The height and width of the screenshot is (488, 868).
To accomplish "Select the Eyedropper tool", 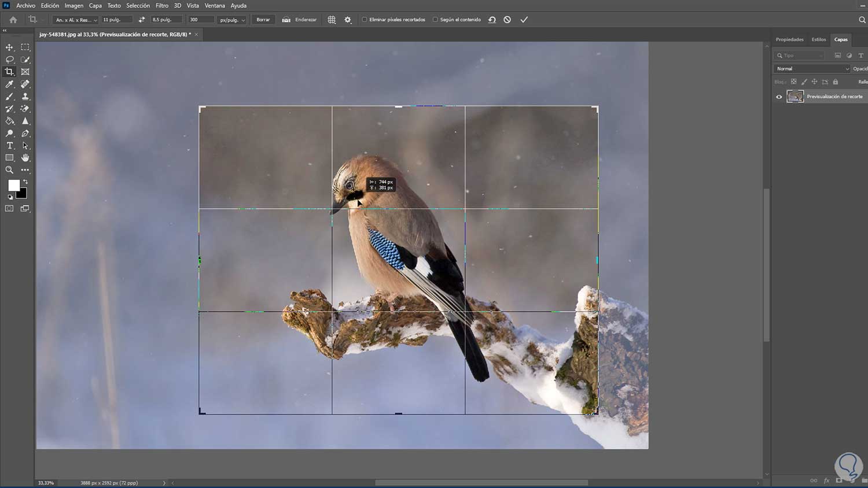I will [9, 84].
